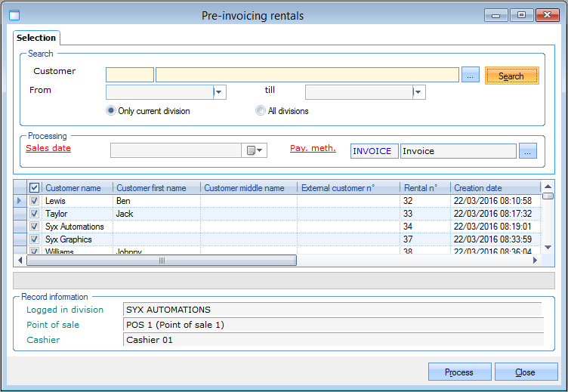Click the window icon in title bar
Screen dimensions: 568x392
(14, 14)
